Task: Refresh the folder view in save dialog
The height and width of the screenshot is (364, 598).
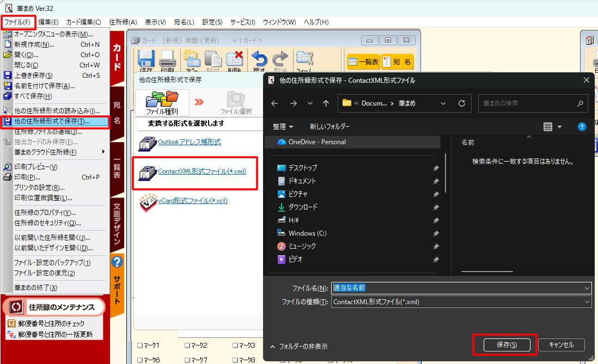Action: coord(462,103)
